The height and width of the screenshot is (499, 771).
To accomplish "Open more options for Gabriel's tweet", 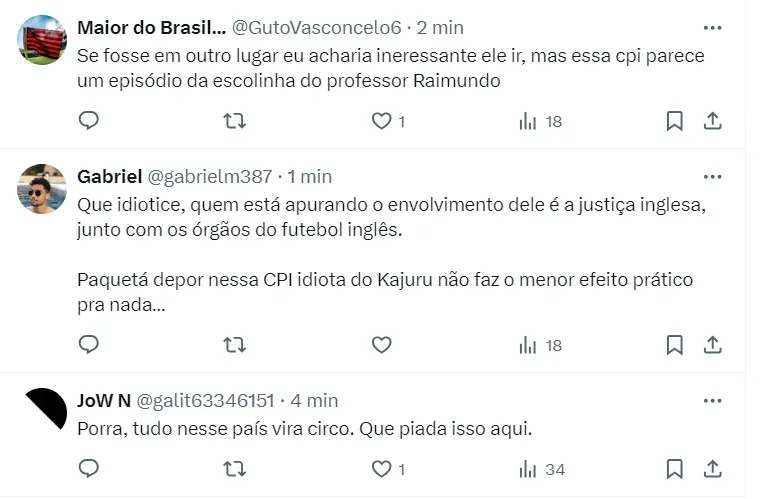I will click(712, 177).
